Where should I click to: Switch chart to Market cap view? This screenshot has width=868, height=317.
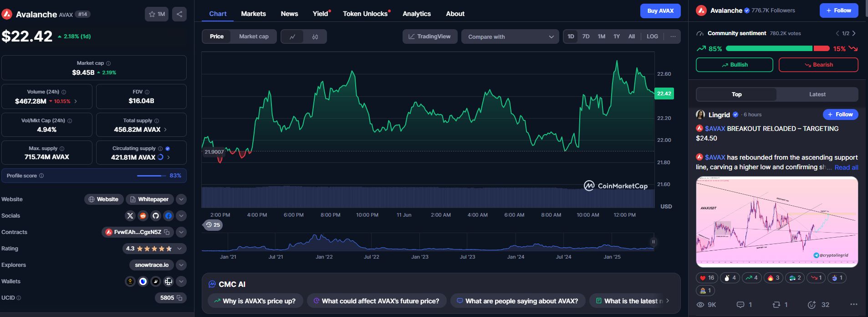[254, 36]
